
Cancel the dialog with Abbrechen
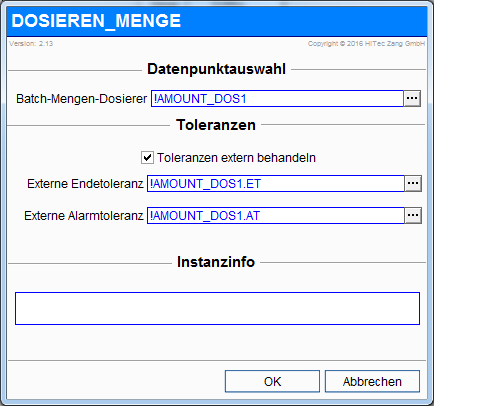point(372,381)
